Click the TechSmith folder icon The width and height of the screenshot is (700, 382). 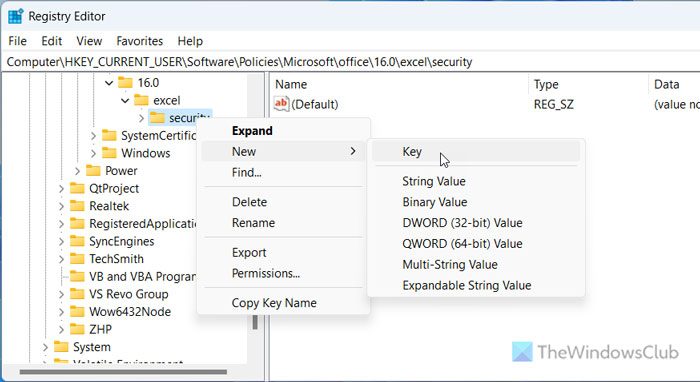(77, 259)
